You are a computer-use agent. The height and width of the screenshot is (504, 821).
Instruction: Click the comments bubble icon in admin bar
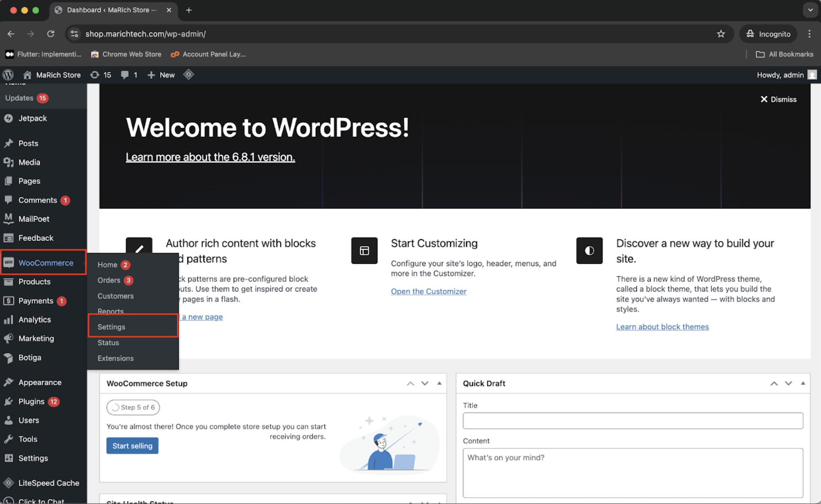click(125, 75)
